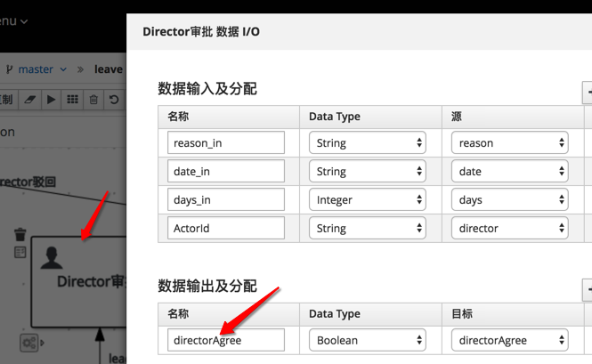The width and height of the screenshot is (592, 364).
Task: Click the undo arrow in toolbar
Action: coord(114,100)
